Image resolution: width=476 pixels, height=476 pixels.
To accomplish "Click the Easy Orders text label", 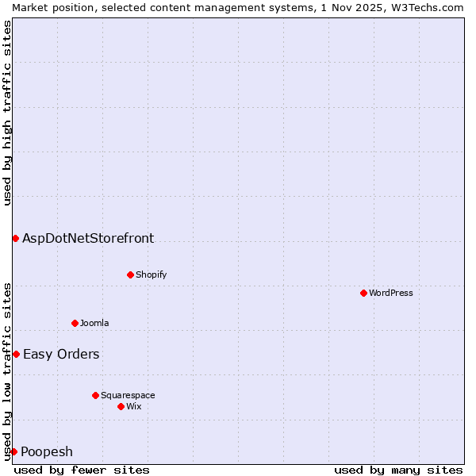I will [61, 354].
